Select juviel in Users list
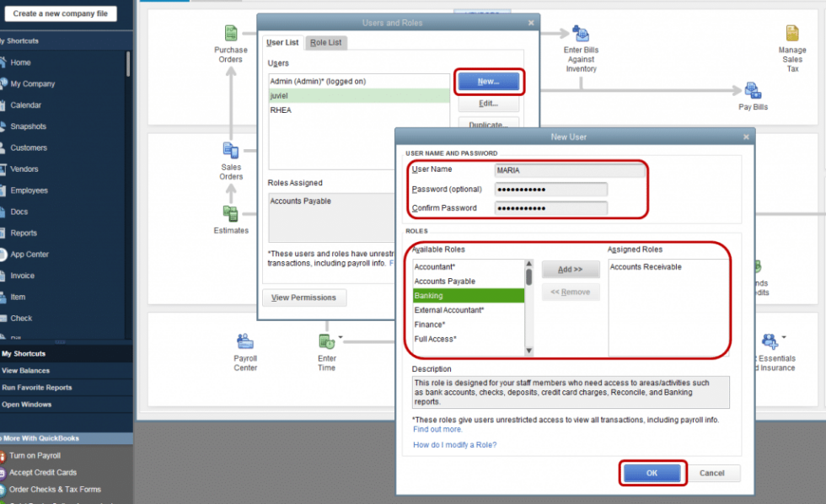The width and height of the screenshot is (826, 504). (359, 96)
